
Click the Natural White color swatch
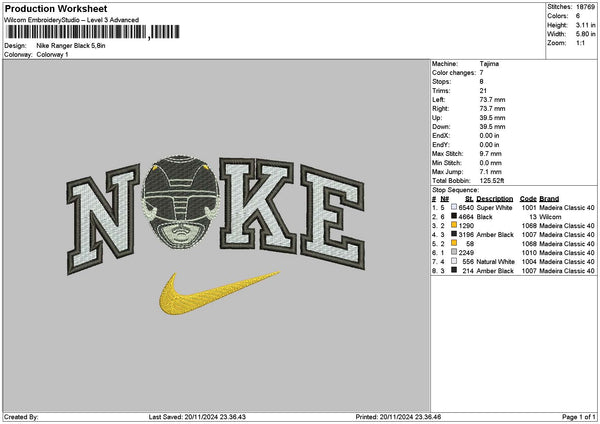point(454,261)
